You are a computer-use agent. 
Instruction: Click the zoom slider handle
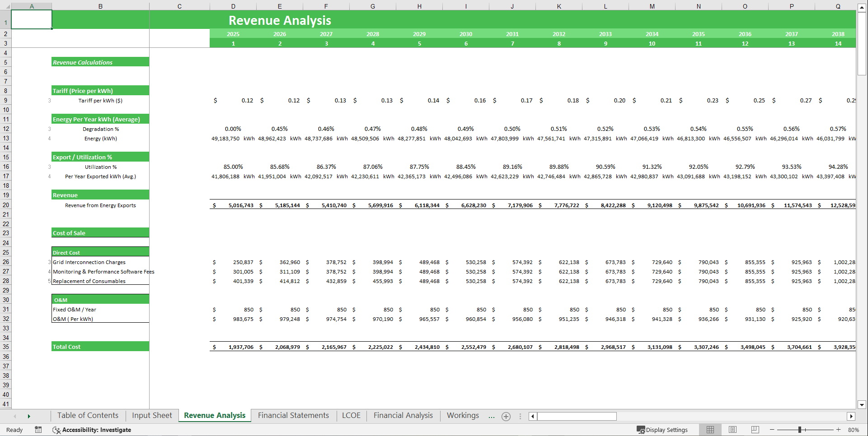pos(801,430)
